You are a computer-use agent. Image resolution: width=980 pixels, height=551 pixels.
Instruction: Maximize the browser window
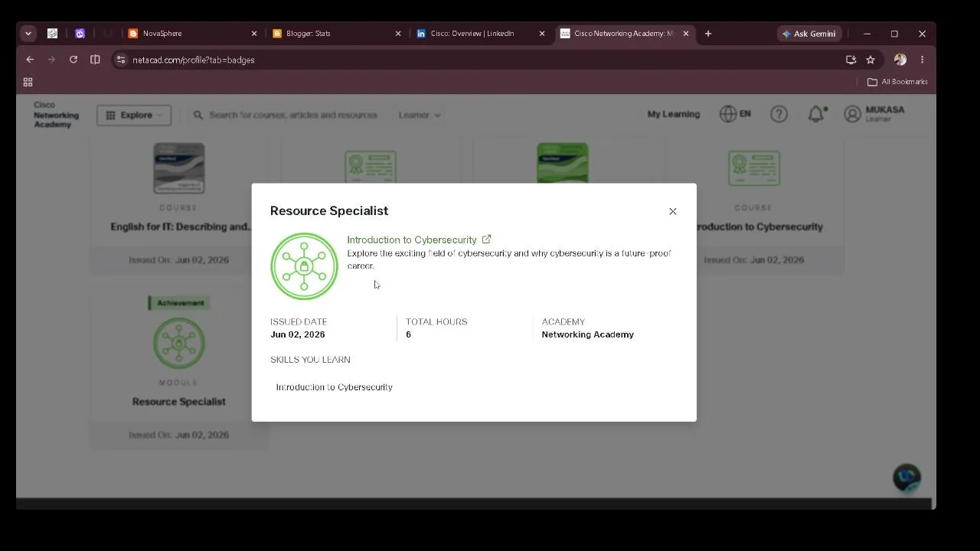point(894,34)
